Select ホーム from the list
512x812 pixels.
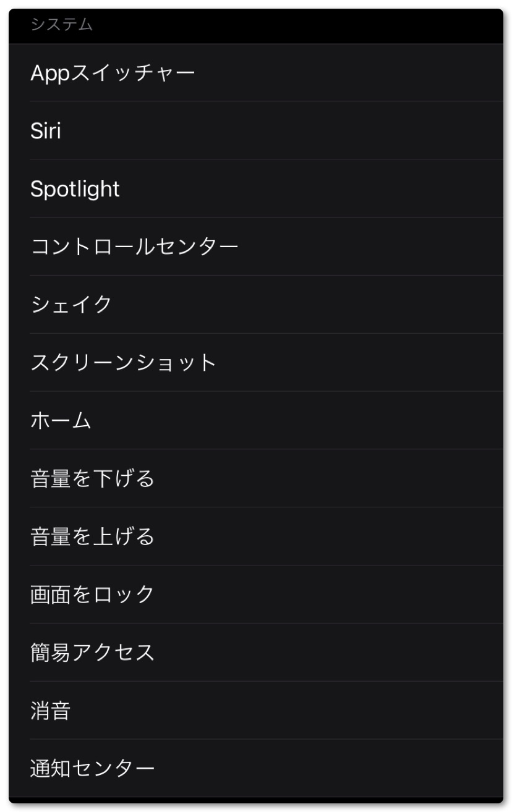point(61,421)
